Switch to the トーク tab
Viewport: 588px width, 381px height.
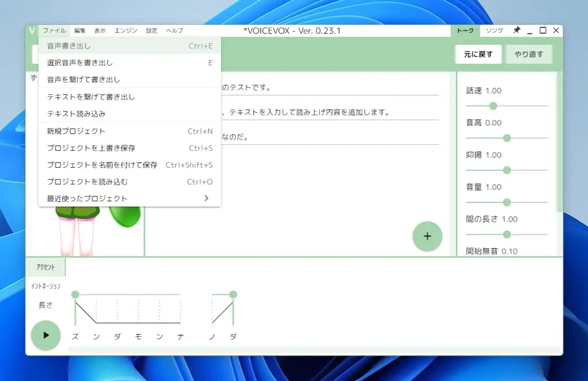click(x=465, y=30)
